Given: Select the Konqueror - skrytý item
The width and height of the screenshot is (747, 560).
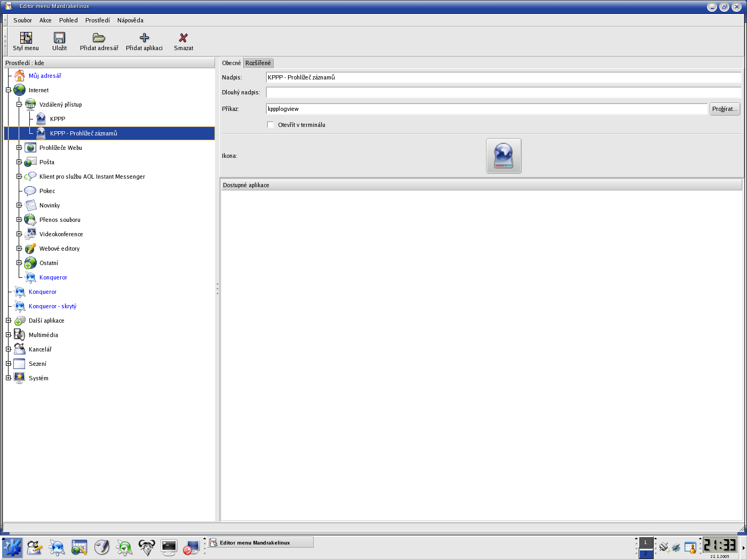Looking at the screenshot, I should point(52,306).
